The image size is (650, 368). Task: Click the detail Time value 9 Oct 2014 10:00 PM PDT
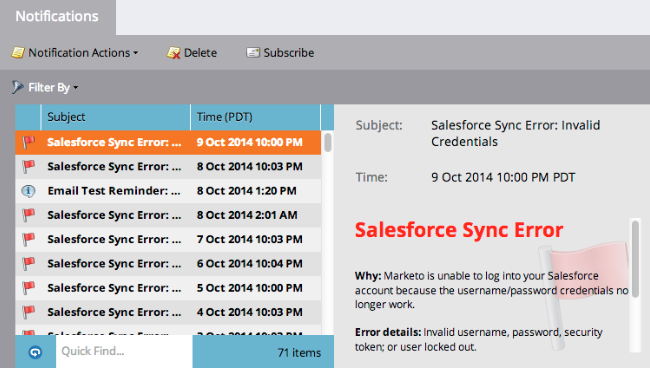(x=503, y=177)
